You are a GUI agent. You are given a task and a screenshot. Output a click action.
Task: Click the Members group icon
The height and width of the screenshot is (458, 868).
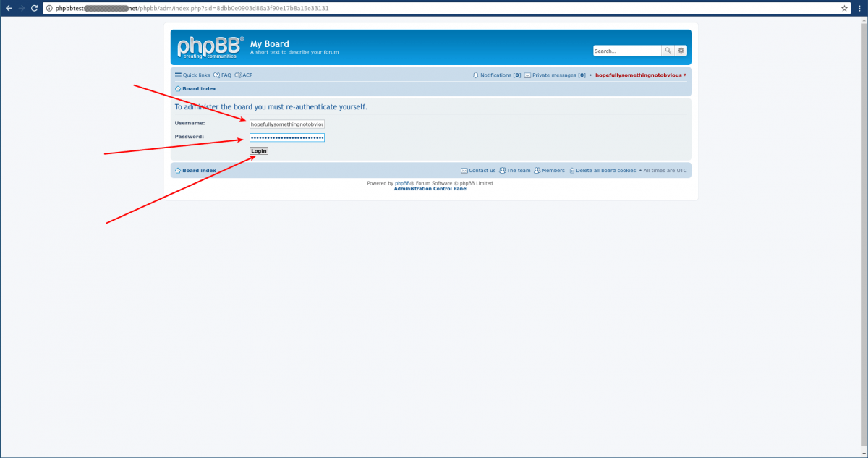coord(536,170)
